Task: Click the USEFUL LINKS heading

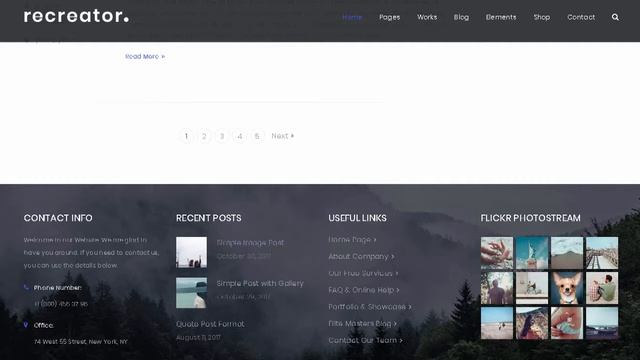Action: (357, 218)
